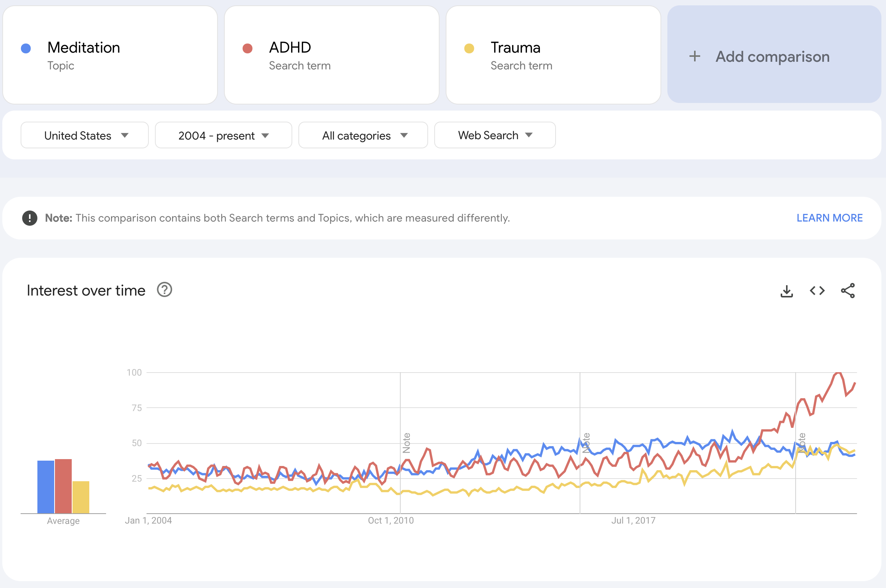Change the Web Search type dropdown

point(495,135)
